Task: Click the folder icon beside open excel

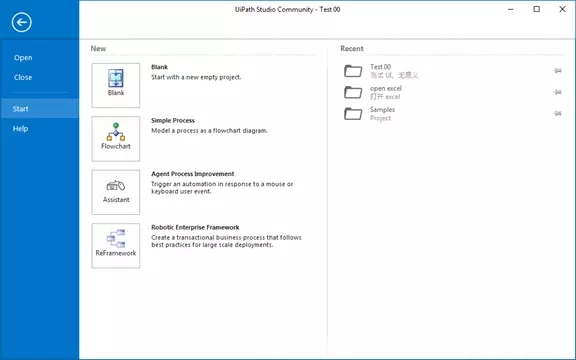Action: click(x=353, y=92)
